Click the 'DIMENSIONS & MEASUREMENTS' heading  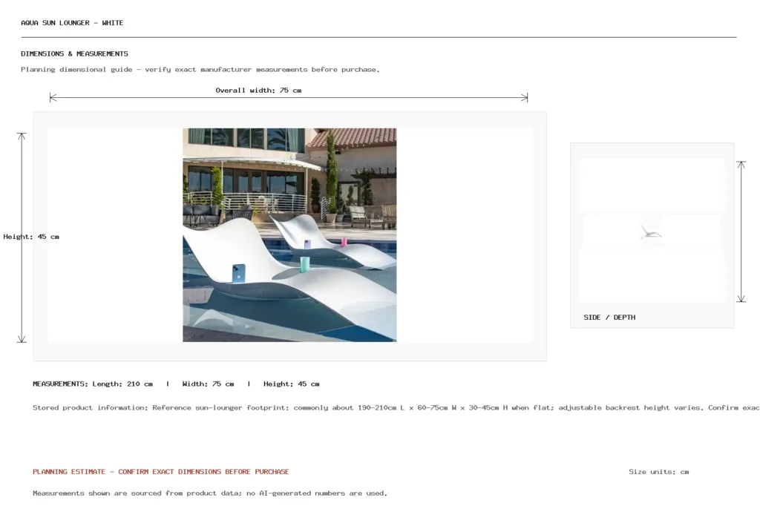(74, 53)
